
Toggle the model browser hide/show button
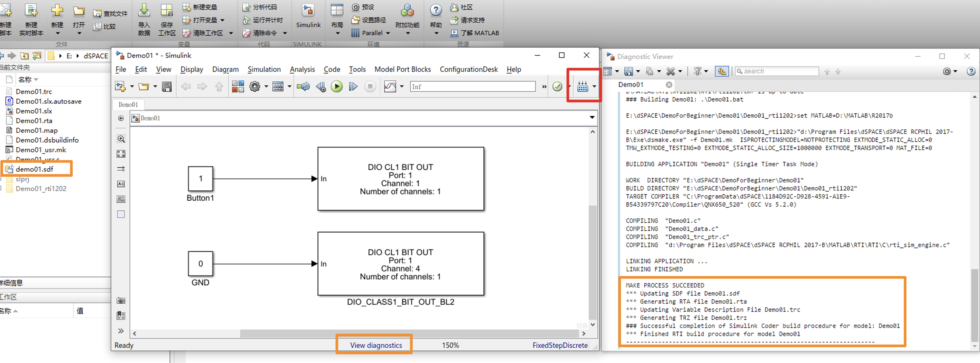coord(121,118)
